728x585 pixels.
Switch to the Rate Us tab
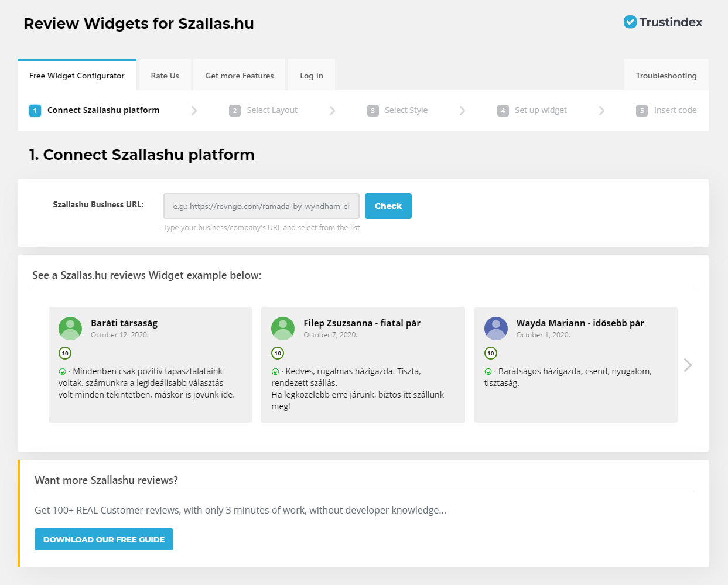(x=165, y=76)
